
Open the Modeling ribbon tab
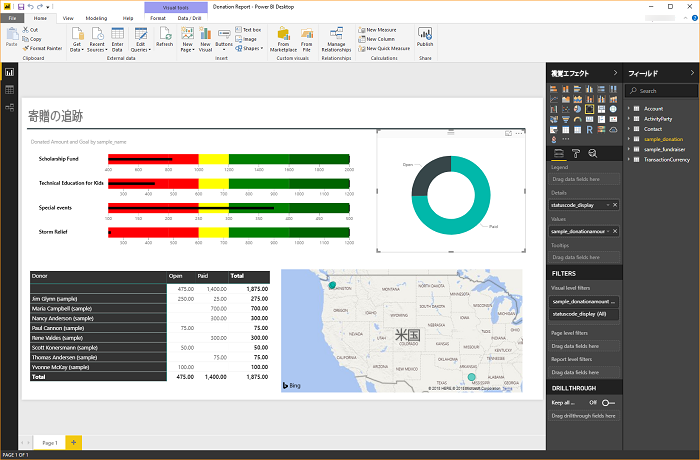click(x=96, y=18)
